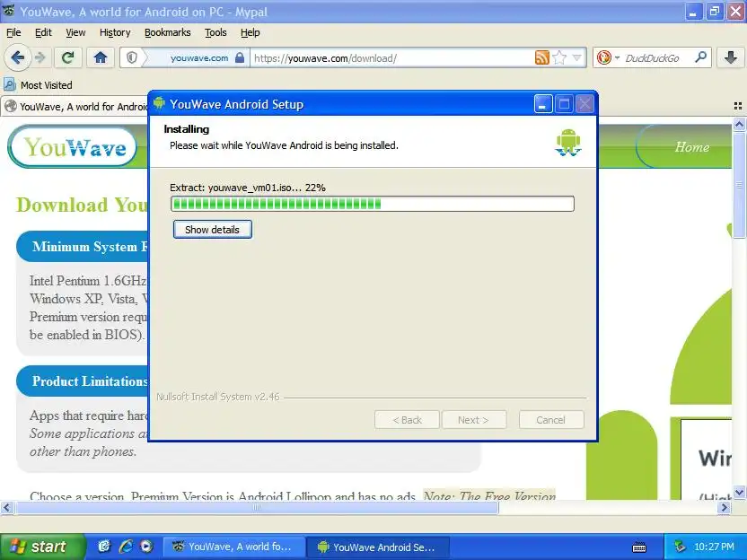Launch Internet Explorer from quick launch

pyautogui.click(x=126, y=547)
